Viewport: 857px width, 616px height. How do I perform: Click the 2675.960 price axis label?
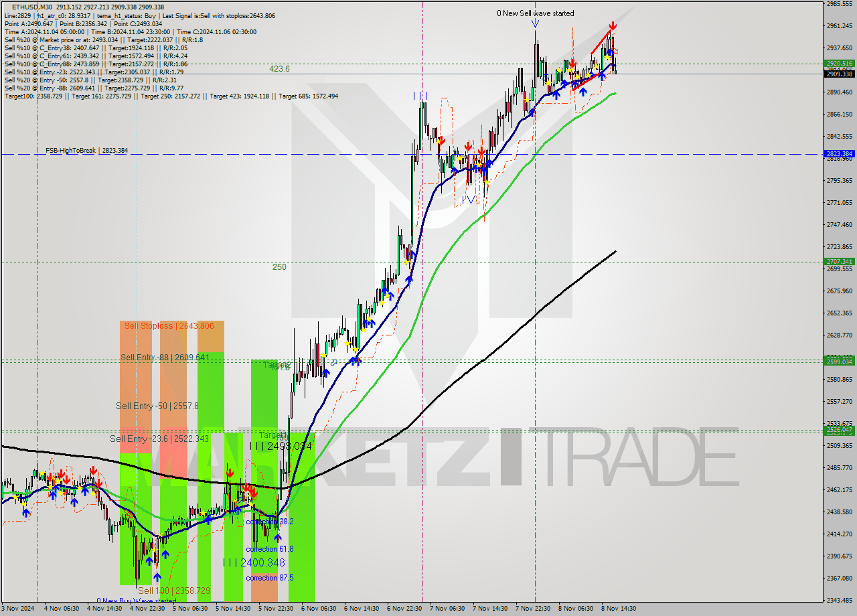[x=840, y=291]
